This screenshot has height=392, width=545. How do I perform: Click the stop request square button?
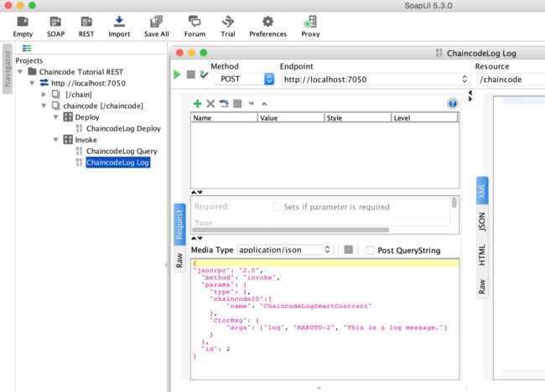point(191,75)
